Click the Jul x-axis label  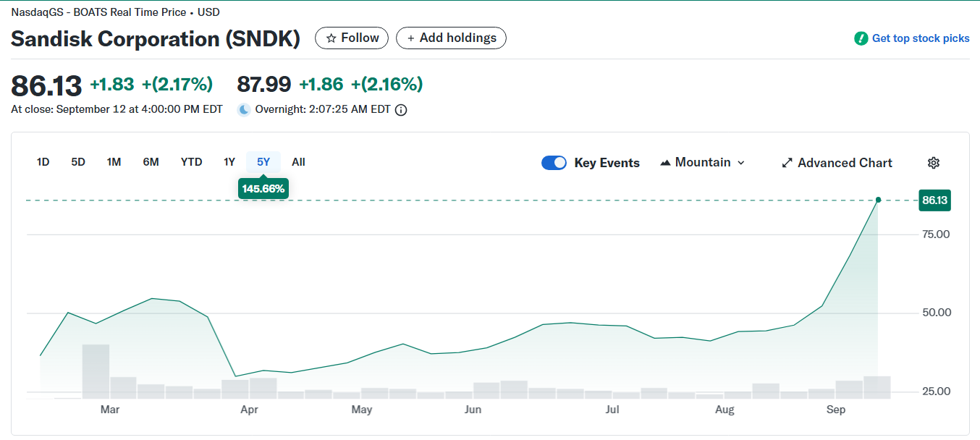click(612, 410)
